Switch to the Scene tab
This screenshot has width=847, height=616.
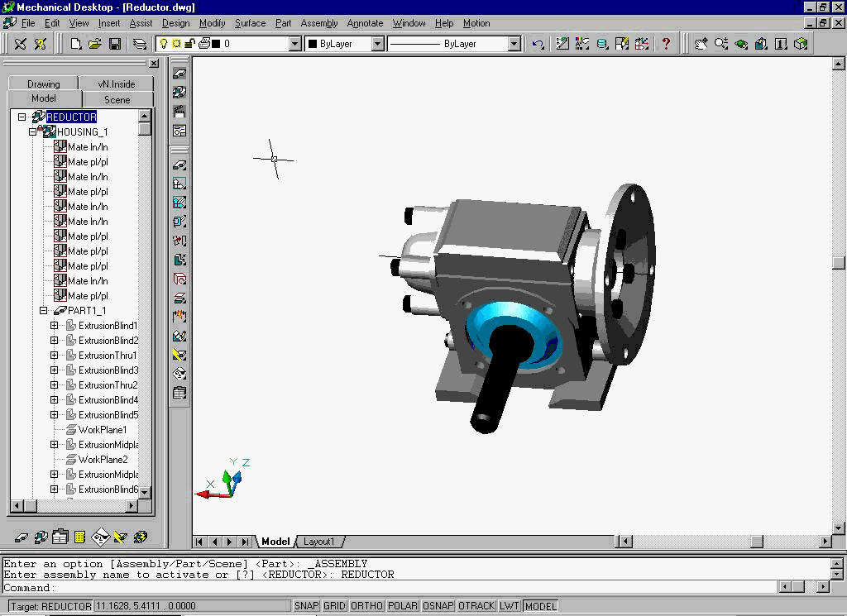117,99
